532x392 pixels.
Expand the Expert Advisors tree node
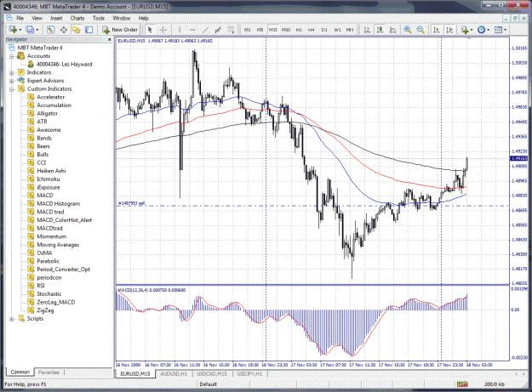[12, 81]
